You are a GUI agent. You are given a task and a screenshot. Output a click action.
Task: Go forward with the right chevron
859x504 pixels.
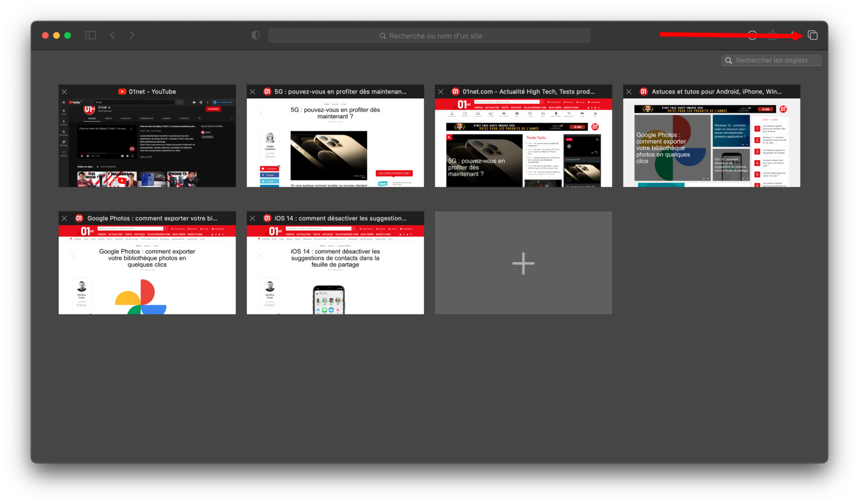coord(132,35)
